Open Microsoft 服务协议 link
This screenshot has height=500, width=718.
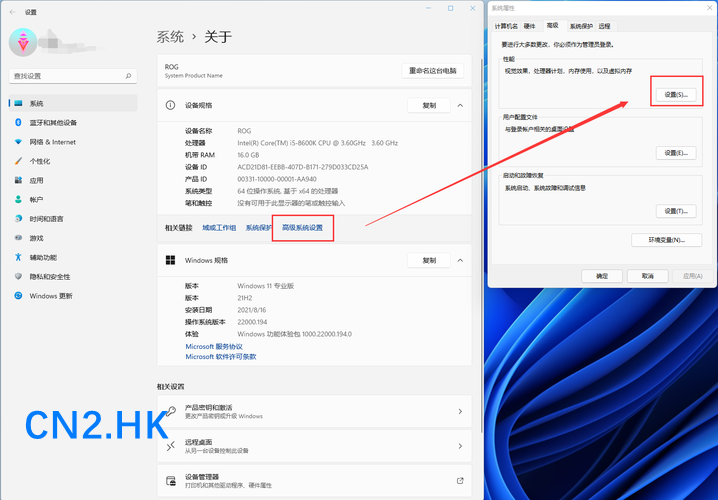pos(214,347)
